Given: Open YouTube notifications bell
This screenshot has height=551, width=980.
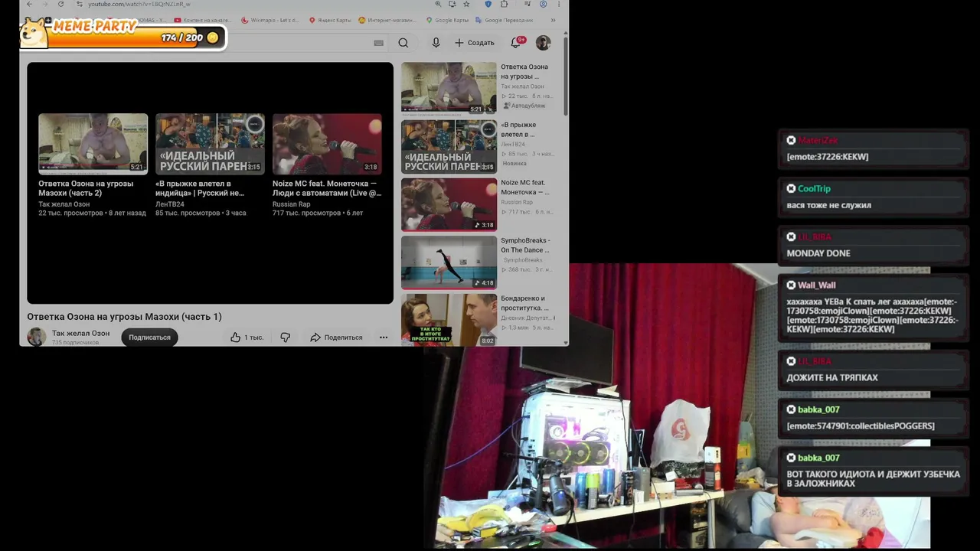Looking at the screenshot, I should [516, 43].
